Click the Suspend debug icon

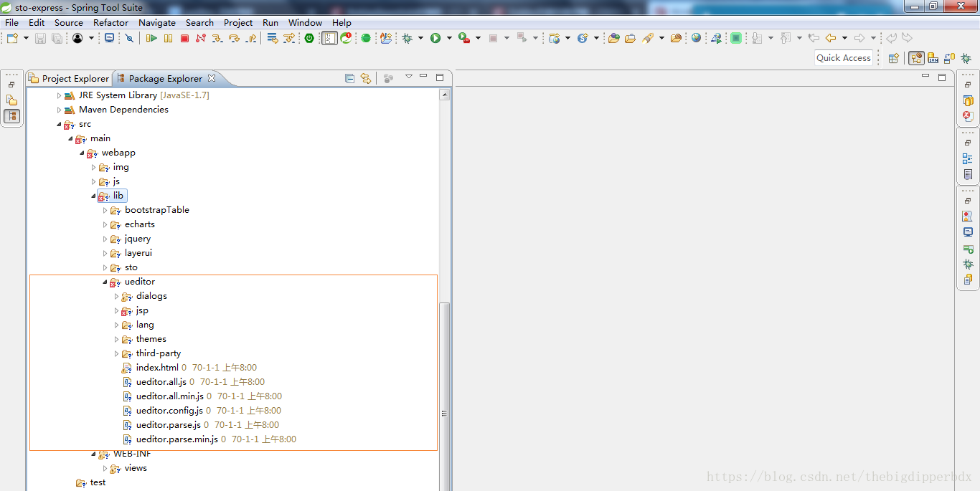(x=168, y=38)
